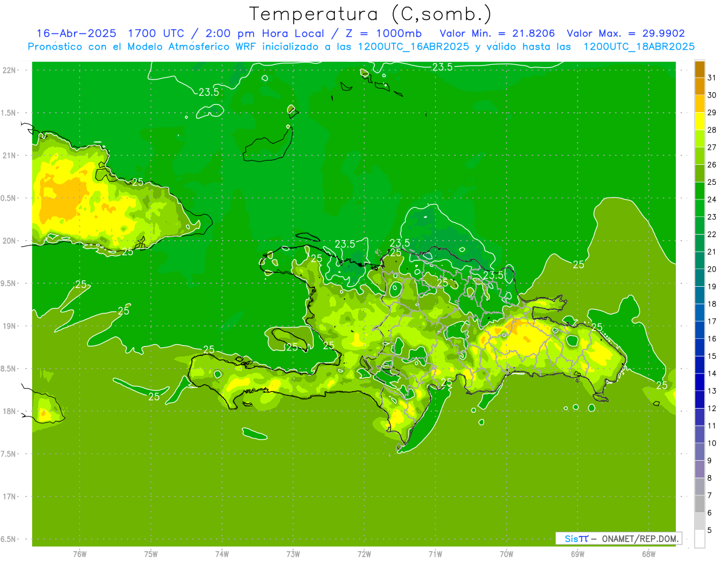Click the '1200UTC_18ABR2025' valid-until time
The image size is (728, 562).
(639, 47)
